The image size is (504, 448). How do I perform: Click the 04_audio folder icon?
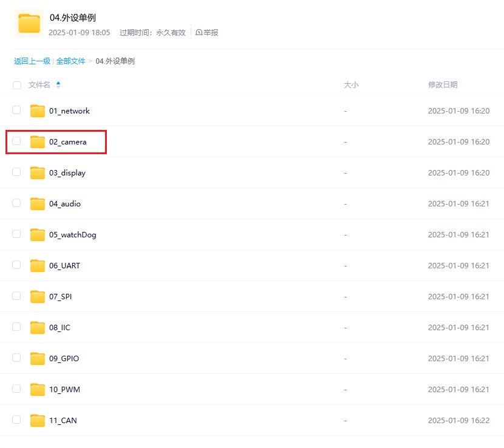click(37, 203)
